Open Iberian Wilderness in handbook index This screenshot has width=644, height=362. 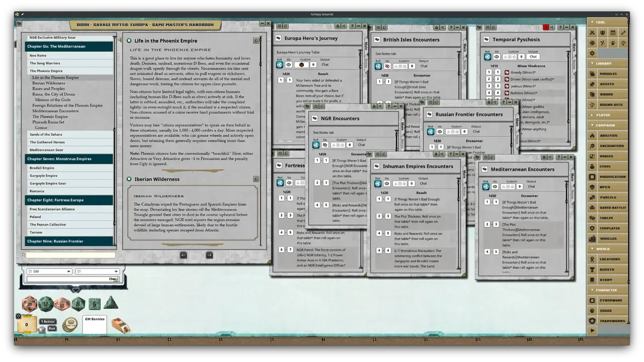tap(48, 83)
